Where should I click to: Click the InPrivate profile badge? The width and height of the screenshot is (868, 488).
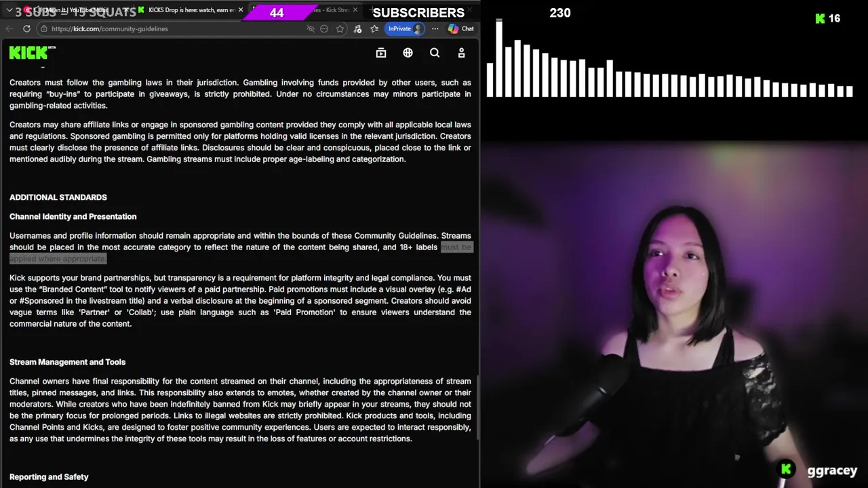(406, 28)
